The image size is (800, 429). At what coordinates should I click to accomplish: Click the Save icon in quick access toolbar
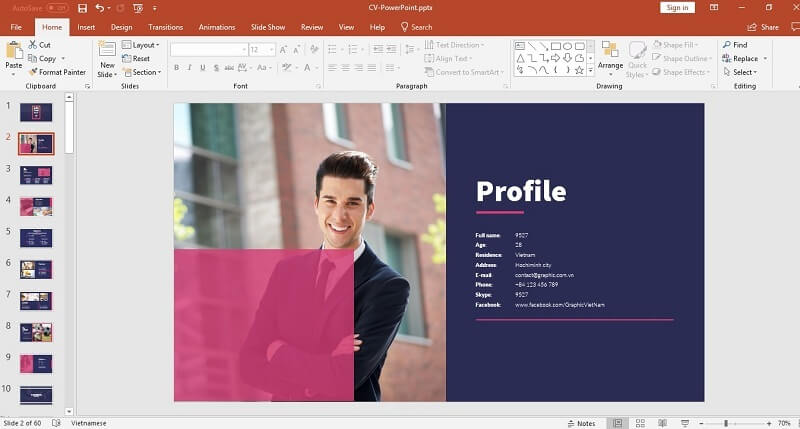pyautogui.click(x=81, y=8)
